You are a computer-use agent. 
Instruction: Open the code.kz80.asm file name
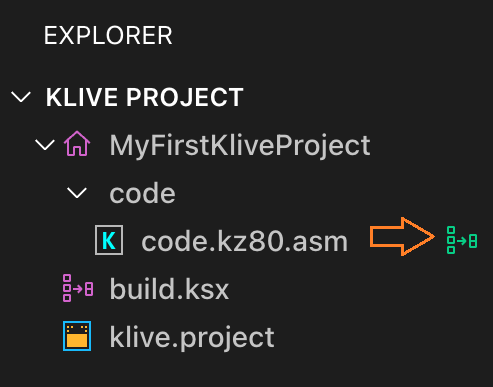(x=245, y=241)
